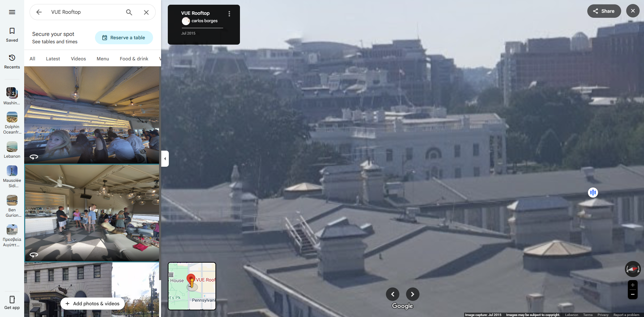The image size is (644, 317).
Task: Click the 'Jul 2015' date in the info card
Action: (188, 33)
